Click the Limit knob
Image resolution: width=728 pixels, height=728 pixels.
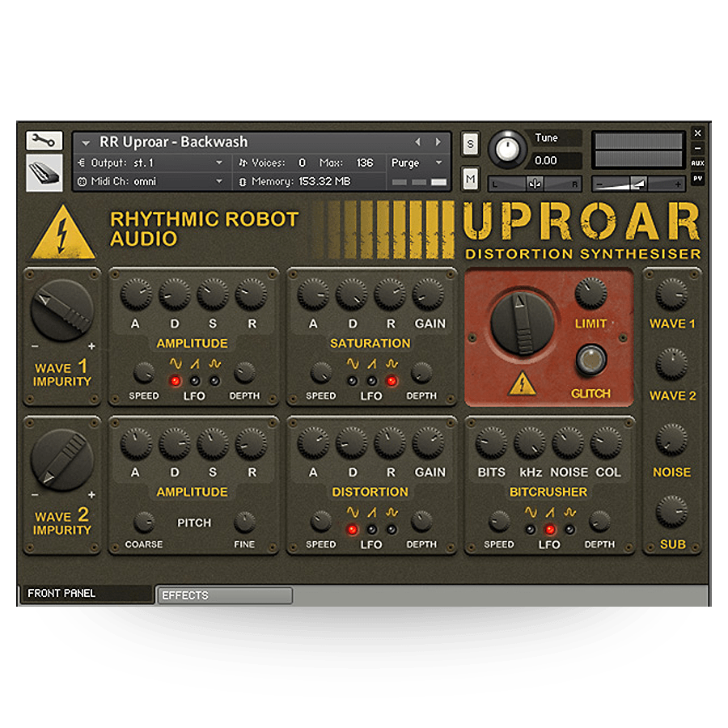tap(591, 294)
